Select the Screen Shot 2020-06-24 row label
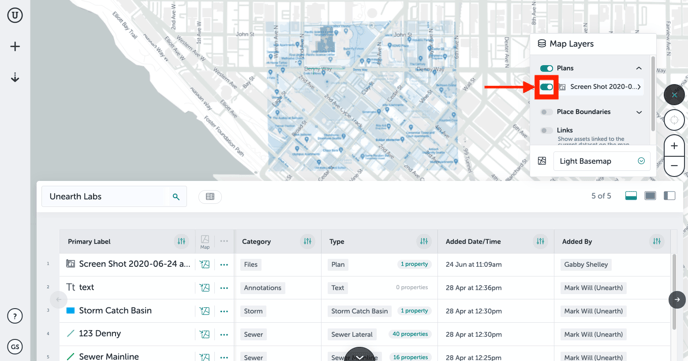 [x=135, y=264]
